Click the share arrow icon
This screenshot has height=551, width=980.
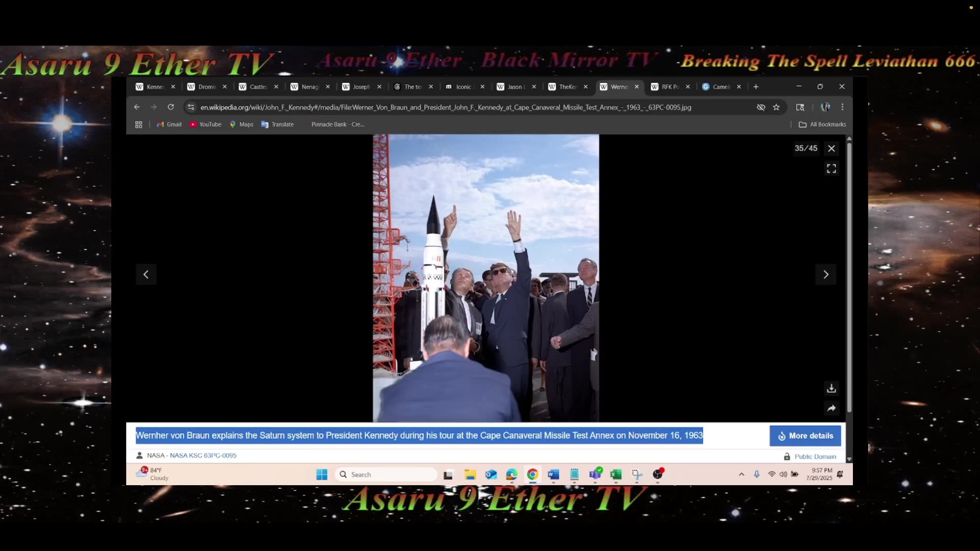click(831, 408)
